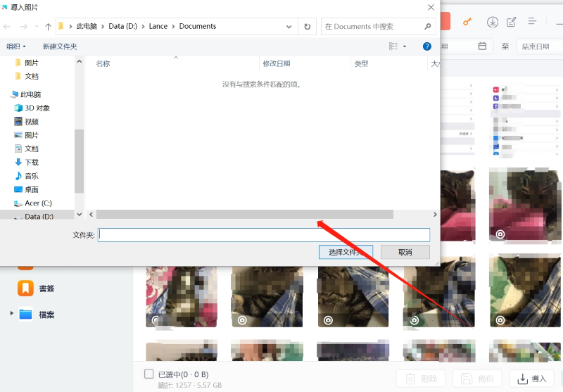Open the view options dropdown arrow
The height and width of the screenshot is (392, 563).
(405, 46)
